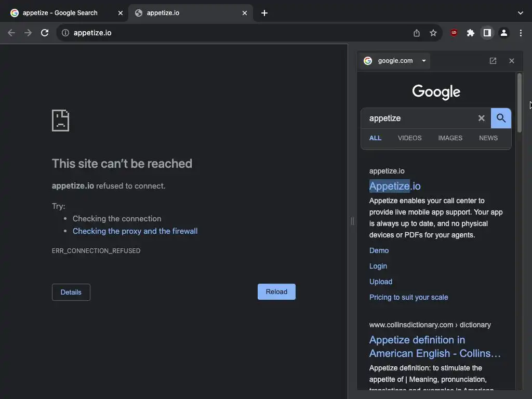Image resolution: width=532 pixels, height=399 pixels.
Task: Click the side panel resize handle
Action: [x=352, y=221]
